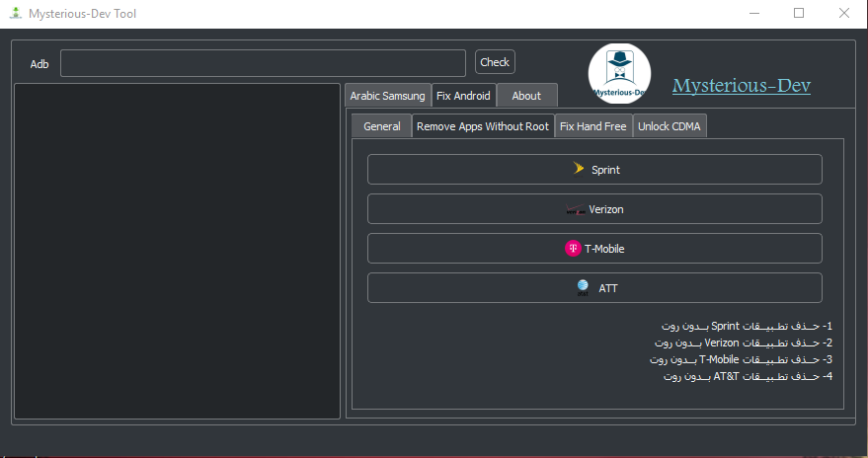Switch to Fix Hand Free tab
The image size is (868, 458).
(x=592, y=126)
